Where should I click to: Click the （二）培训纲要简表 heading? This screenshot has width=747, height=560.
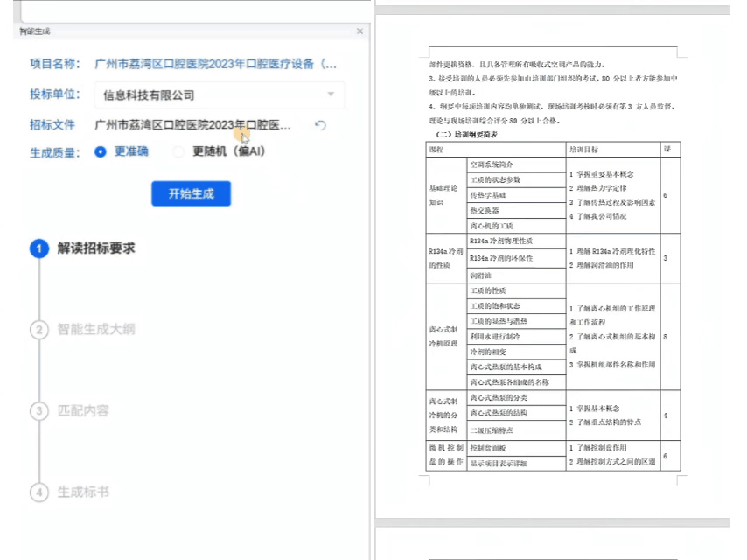click(467, 135)
